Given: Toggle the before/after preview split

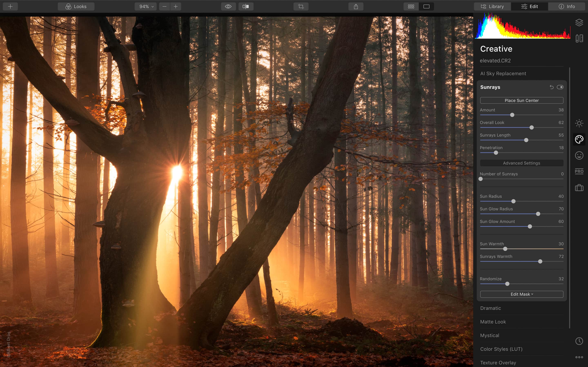Looking at the screenshot, I should coord(245,6).
